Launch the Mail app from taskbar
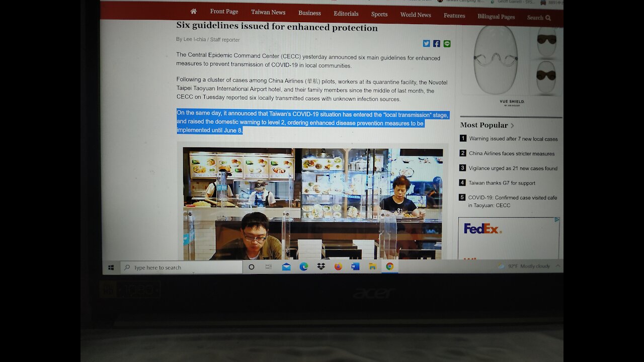The width and height of the screenshot is (644, 362). point(286,267)
